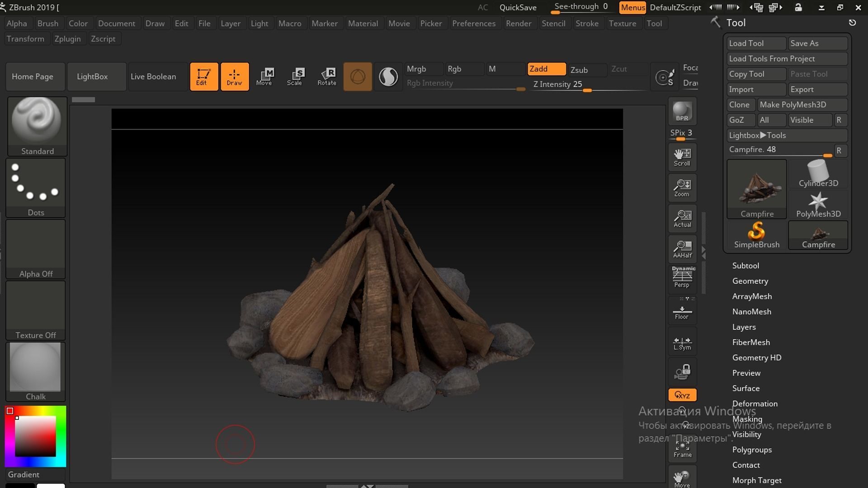
Task: Select the SimpleBrush tool
Action: (757, 235)
